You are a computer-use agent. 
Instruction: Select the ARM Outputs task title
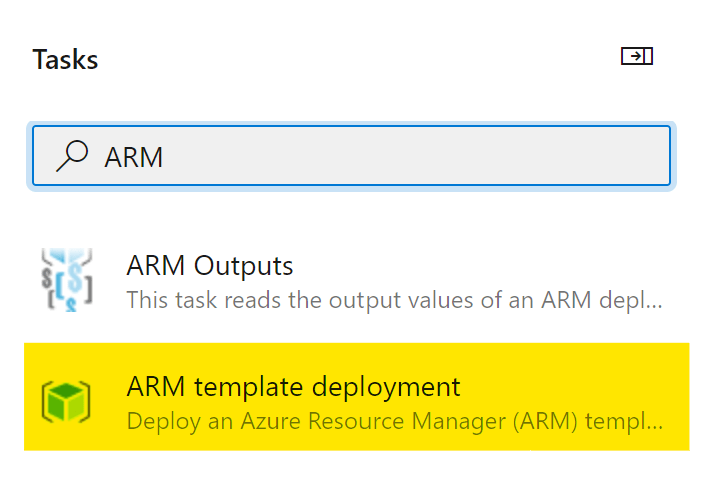210,266
